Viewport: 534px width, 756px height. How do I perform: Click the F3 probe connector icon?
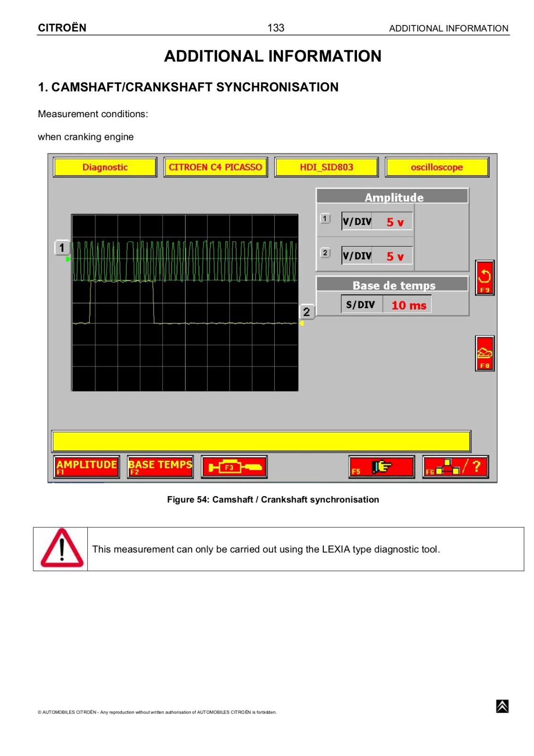234,467
